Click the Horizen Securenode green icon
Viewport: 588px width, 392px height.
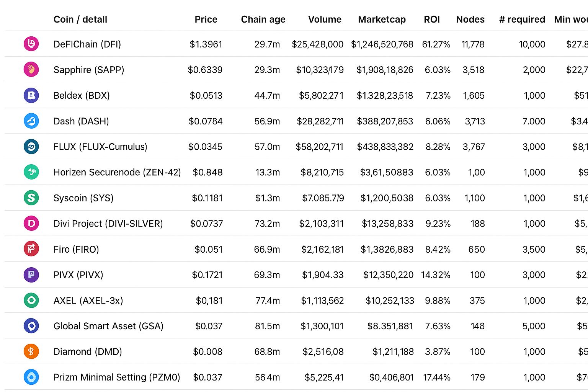click(31, 172)
